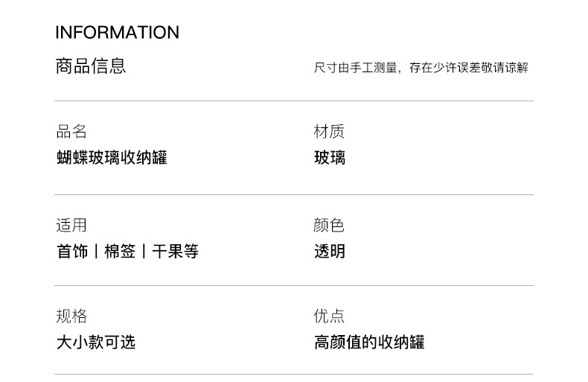
Task: Click the 规格 label
Action: click(x=71, y=316)
